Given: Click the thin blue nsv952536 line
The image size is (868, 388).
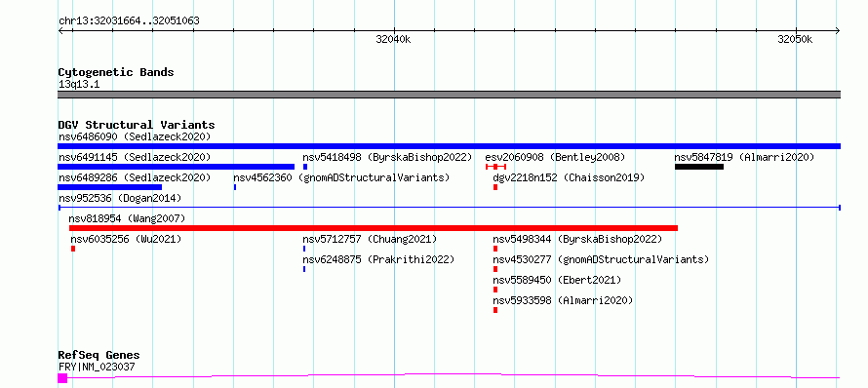Looking at the screenshot, I should tap(449, 208).
